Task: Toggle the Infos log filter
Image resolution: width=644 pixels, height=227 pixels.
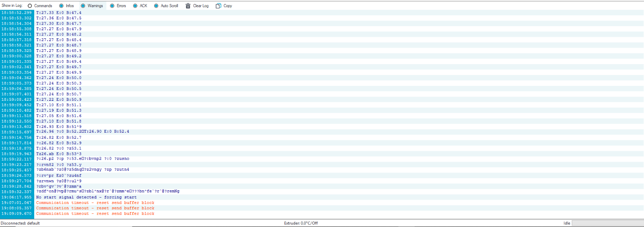Action: pos(66,6)
